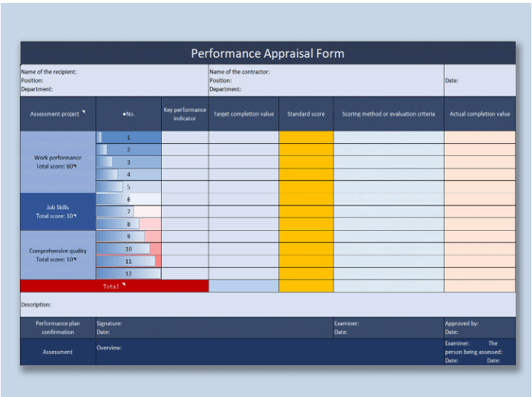Select the Actual completion value header
Image resolution: width=532 pixels, height=397 pixels.
479,114
